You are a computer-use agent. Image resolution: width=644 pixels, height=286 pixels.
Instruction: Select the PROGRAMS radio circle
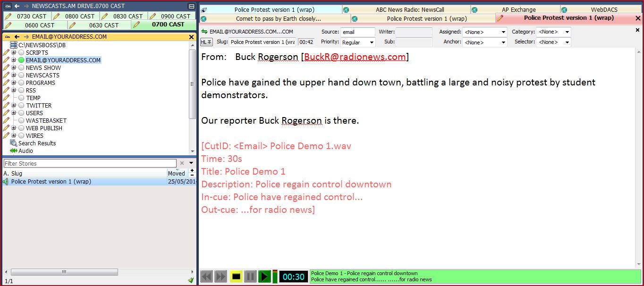pos(21,83)
